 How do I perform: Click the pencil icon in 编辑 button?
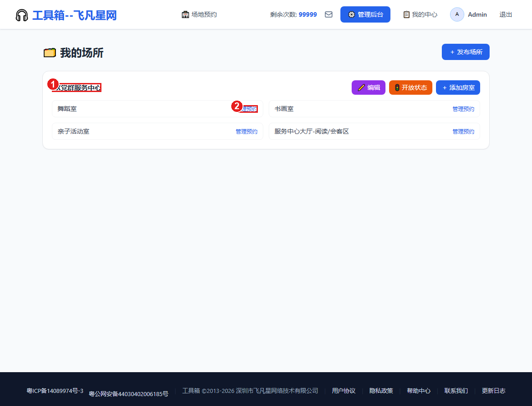coord(361,88)
